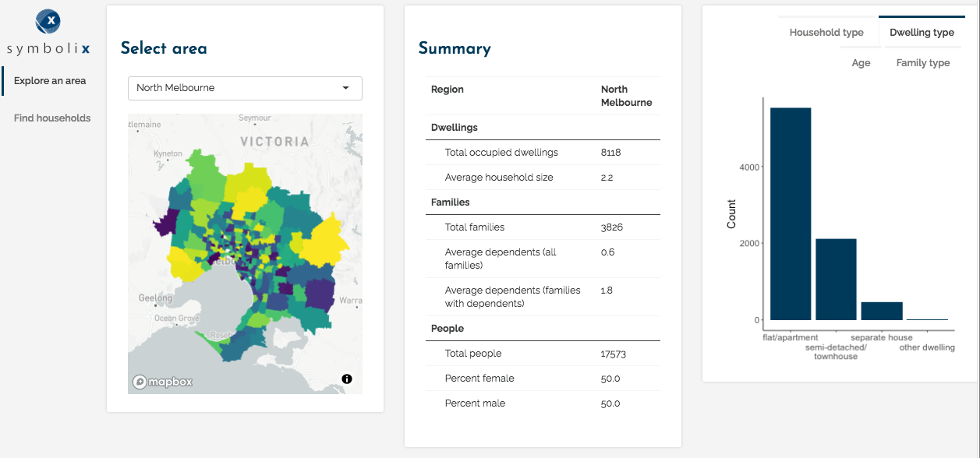Click the purple region on map's west

[166, 225]
